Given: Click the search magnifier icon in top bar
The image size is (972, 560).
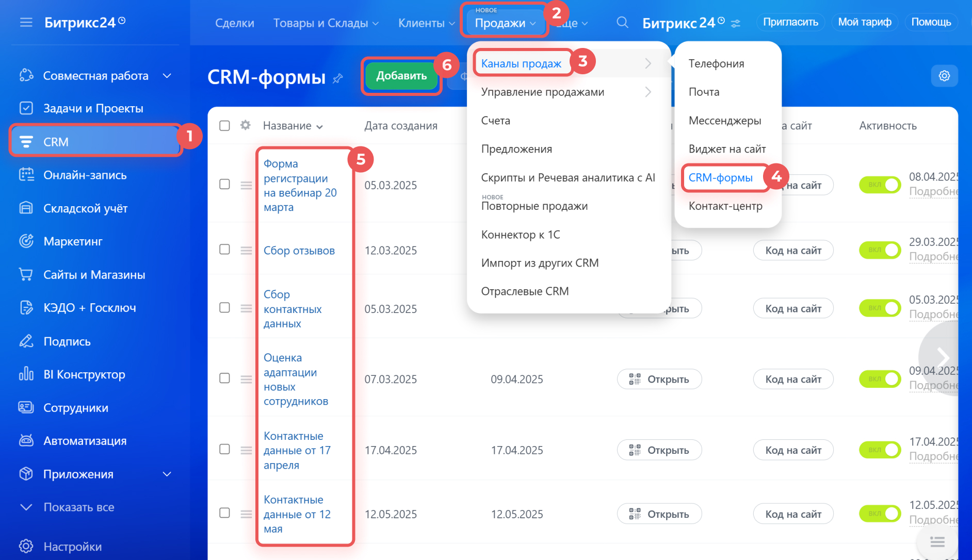Looking at the screenshot, I should (622, 23).
